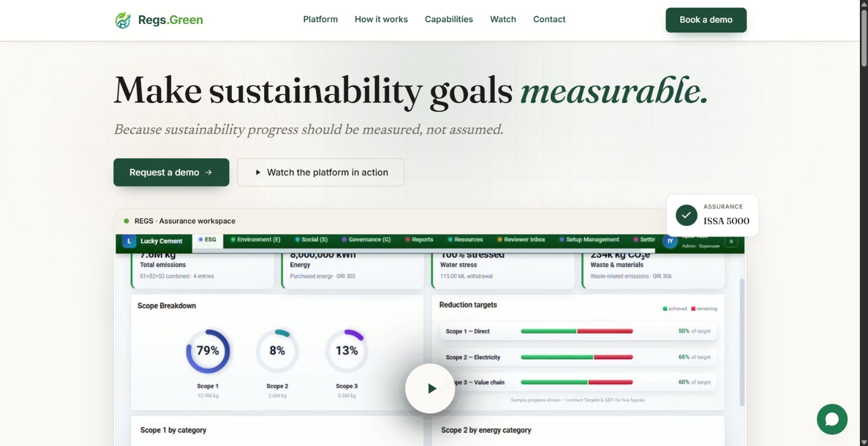The image size is (868, 446).
Task: Click the scroll-down arrow of page scrollbar
Action: click(x=864, y=442)
